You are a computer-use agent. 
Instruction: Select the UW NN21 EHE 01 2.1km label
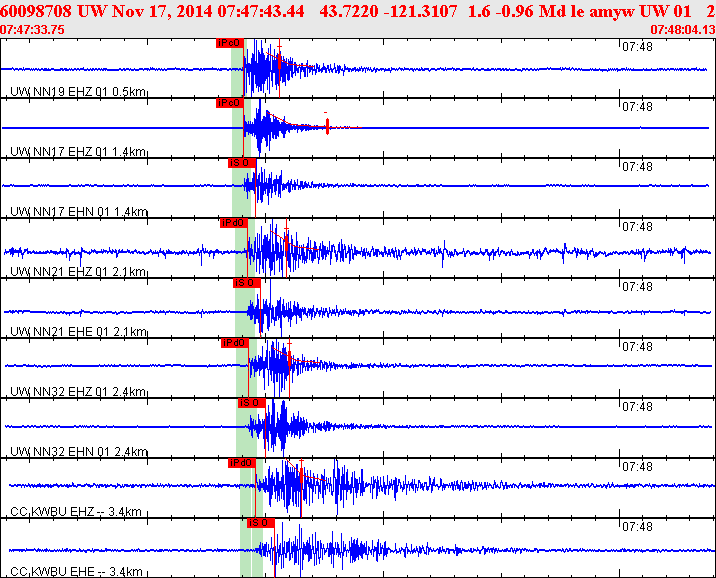(x=78, y=331)
